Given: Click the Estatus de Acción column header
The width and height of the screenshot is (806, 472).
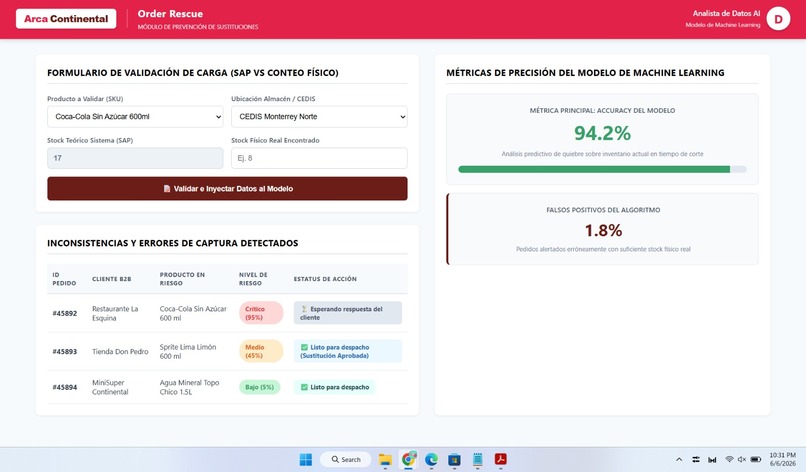Looking at the screenshot, I should coord(325,279).
